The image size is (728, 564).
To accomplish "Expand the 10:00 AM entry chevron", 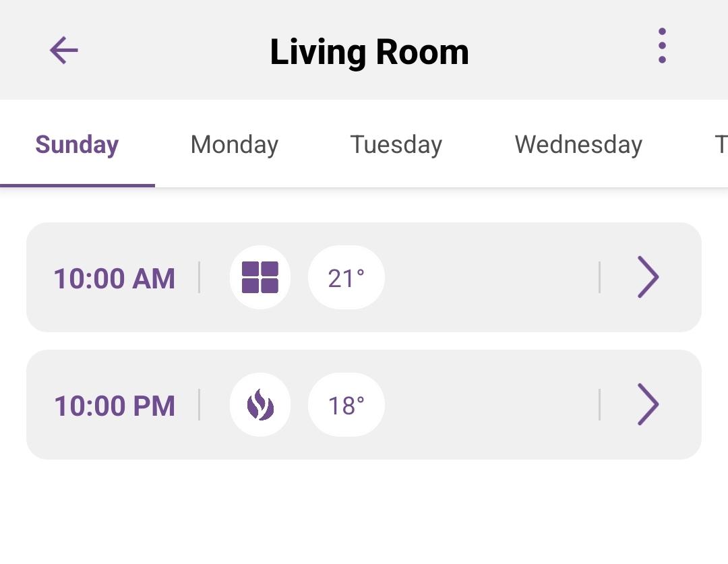I will point(648,277).
